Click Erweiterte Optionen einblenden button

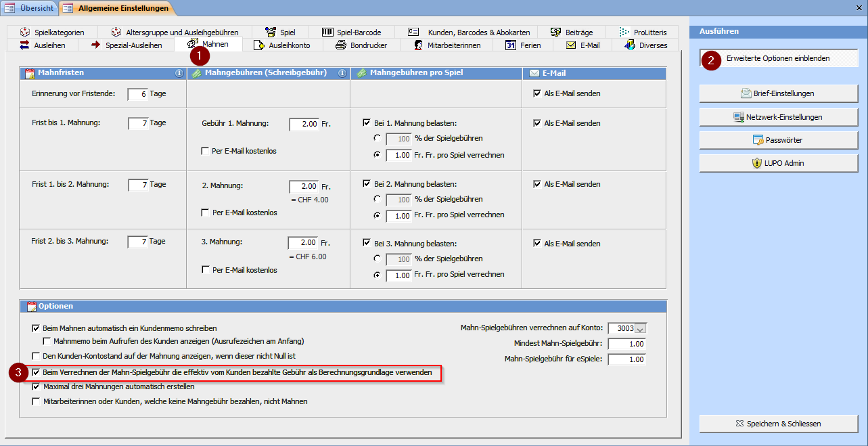778,58
